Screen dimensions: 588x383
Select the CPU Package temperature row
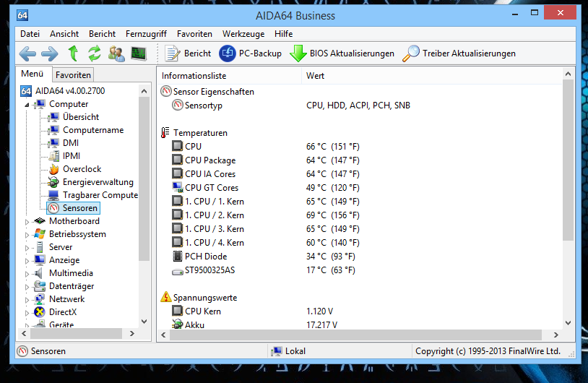[x=266, y=160]
